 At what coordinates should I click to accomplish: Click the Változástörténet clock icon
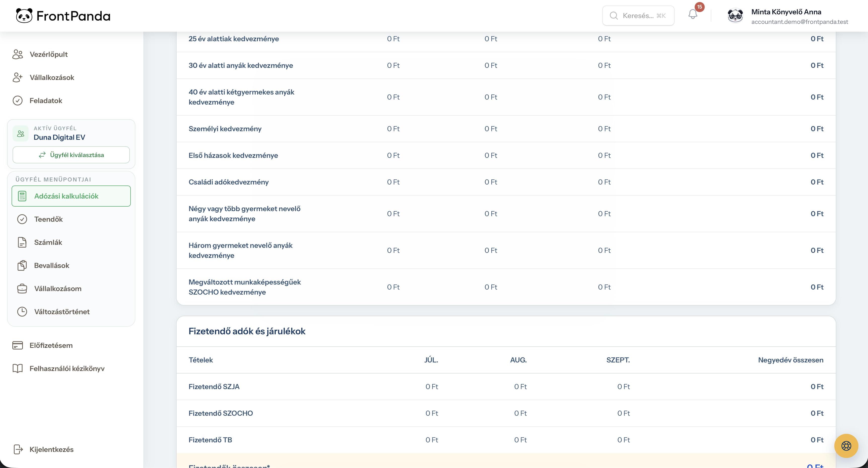point(22,312)
